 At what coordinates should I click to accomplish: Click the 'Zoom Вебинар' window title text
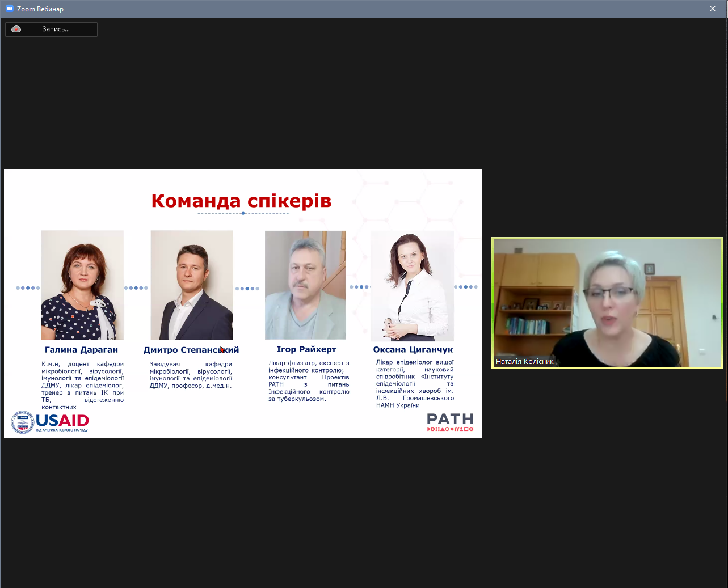[40, 9]
